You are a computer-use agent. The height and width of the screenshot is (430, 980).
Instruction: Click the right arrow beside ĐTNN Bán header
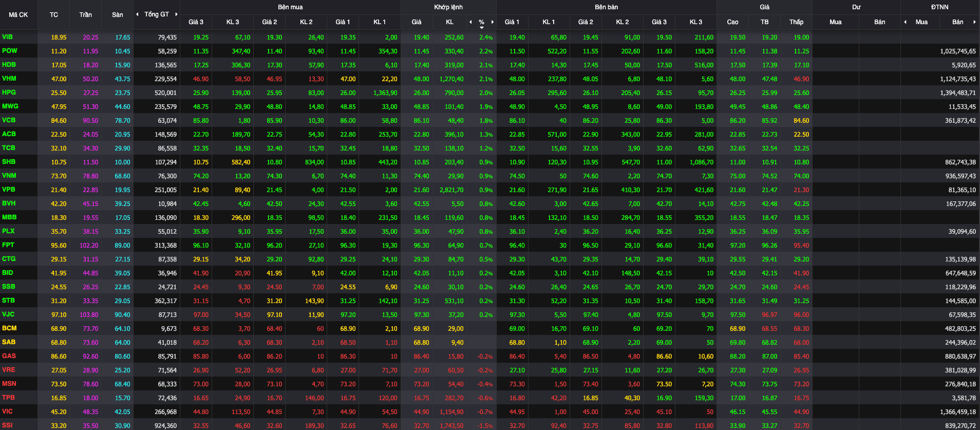(974, 22)
